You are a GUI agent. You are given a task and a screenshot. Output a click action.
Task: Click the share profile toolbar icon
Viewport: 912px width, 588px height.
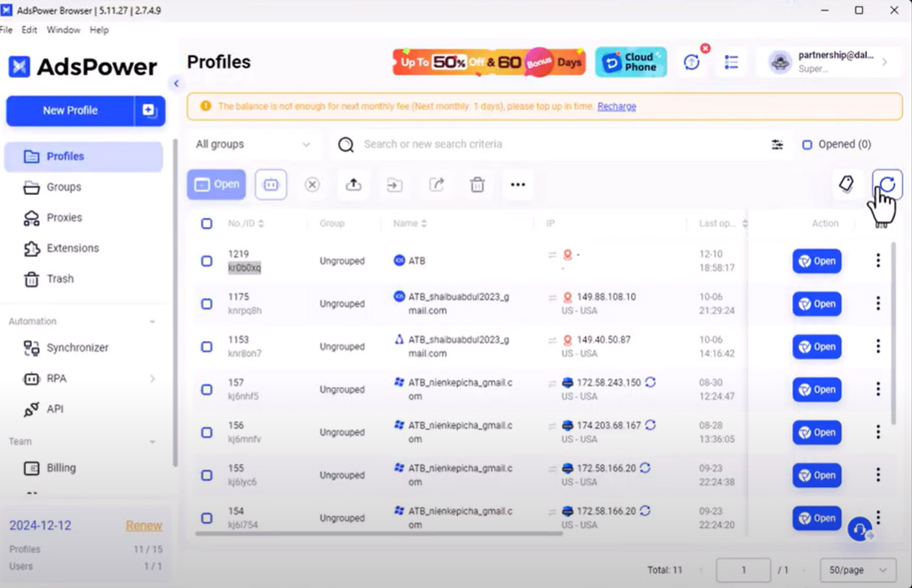[437, 184]
